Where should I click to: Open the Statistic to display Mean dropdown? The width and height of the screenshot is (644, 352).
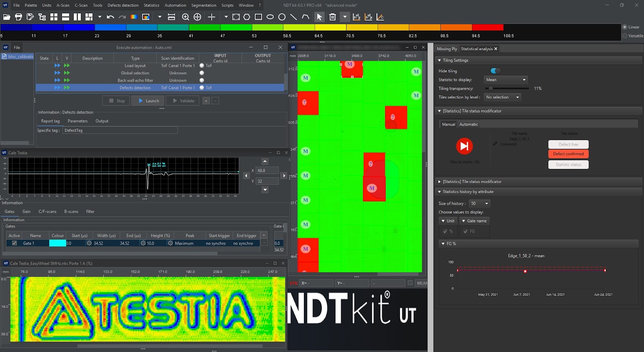[506, 80]
